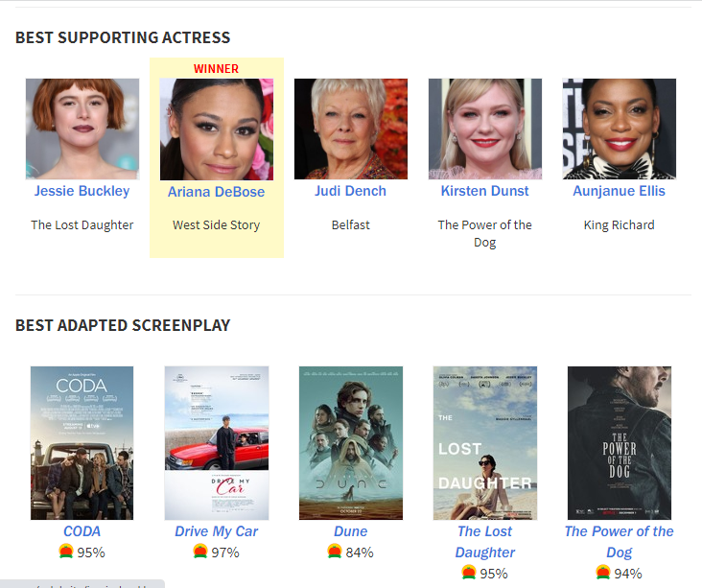Click the tomato icon beside the 94% score
Screen dimensions: 702x588
click(x=603, y=573)
